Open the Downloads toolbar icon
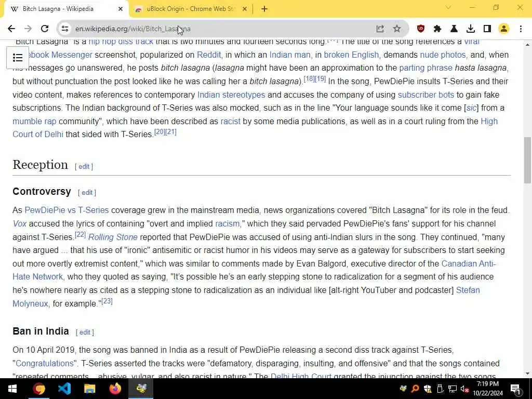Image resolution: width=532 pixels, height=399 pixels. tap(471, 29)
